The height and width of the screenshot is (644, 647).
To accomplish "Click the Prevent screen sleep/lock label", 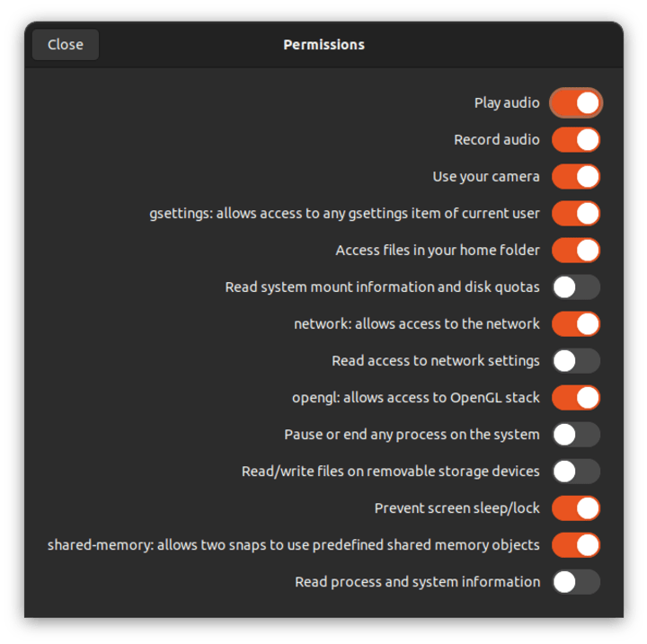I will click(x=456, y=508).
